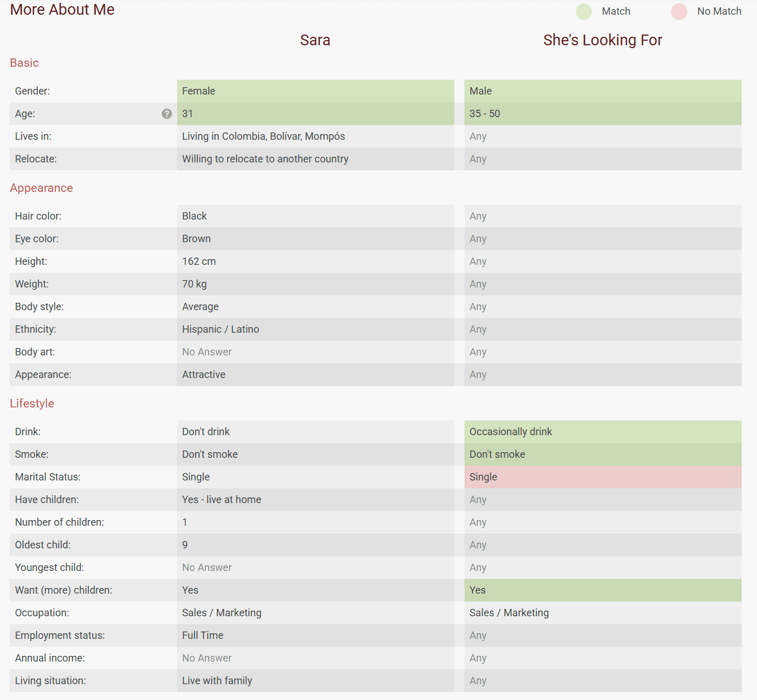Click the More About Me title

[62, 10]
